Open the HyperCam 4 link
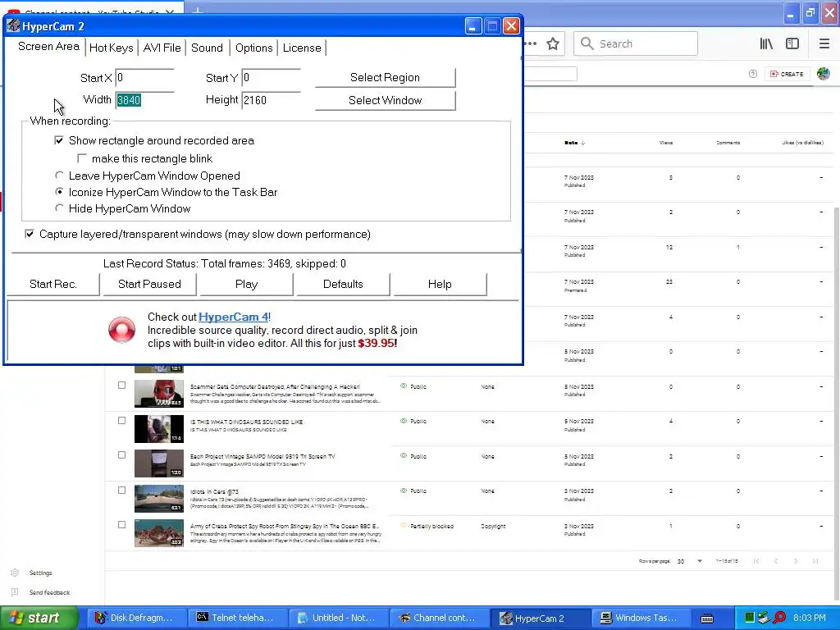Viewport: 840px width, 630px height. [x=234, y=317]
